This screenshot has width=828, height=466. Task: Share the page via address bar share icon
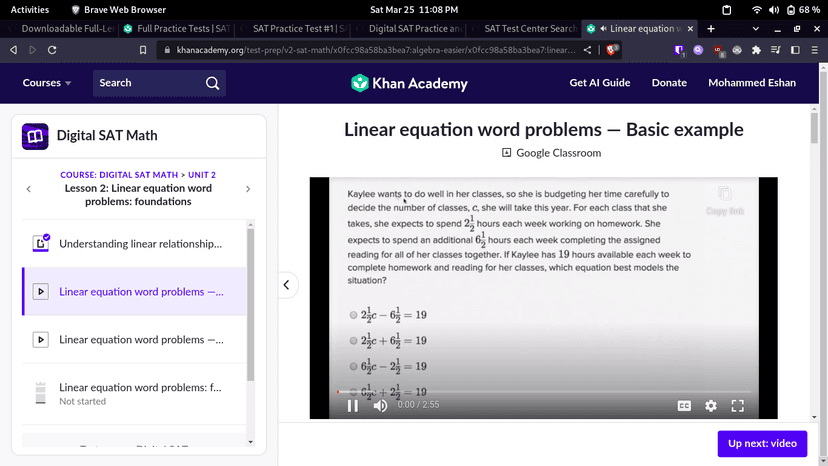coord(587,50)
